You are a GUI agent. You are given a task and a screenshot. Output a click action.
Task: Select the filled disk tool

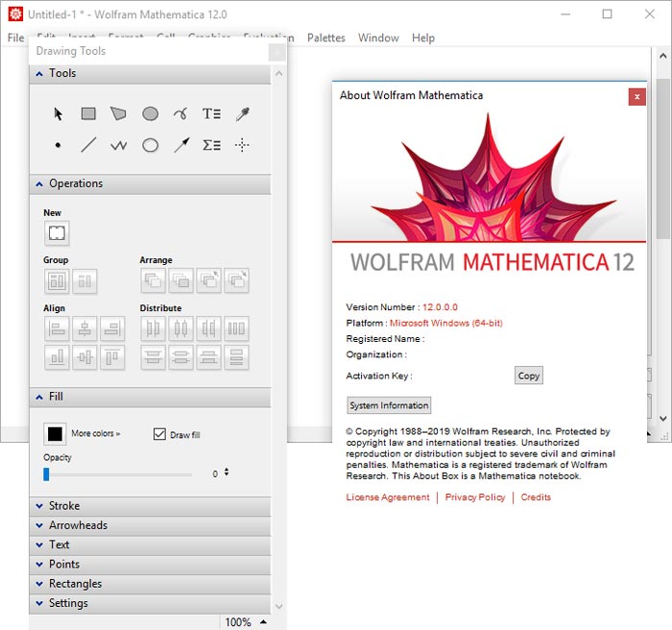[151, 113]
